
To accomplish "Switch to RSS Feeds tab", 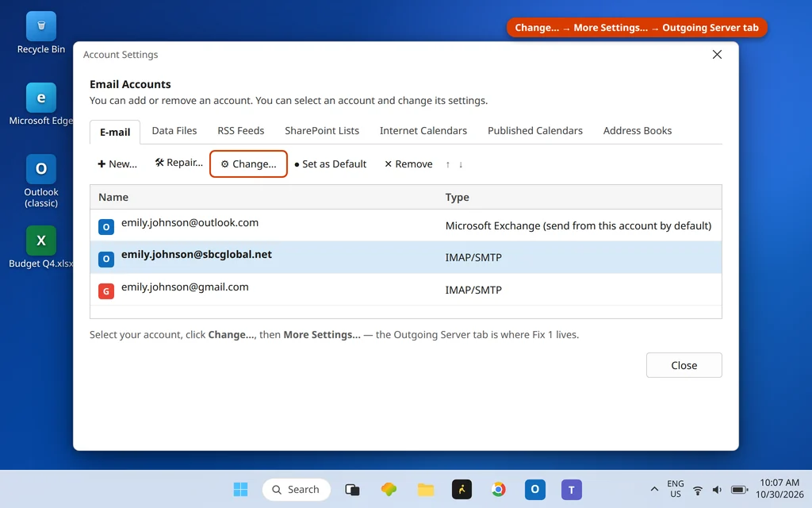I will pyautogui.click(x=241, y=131).
